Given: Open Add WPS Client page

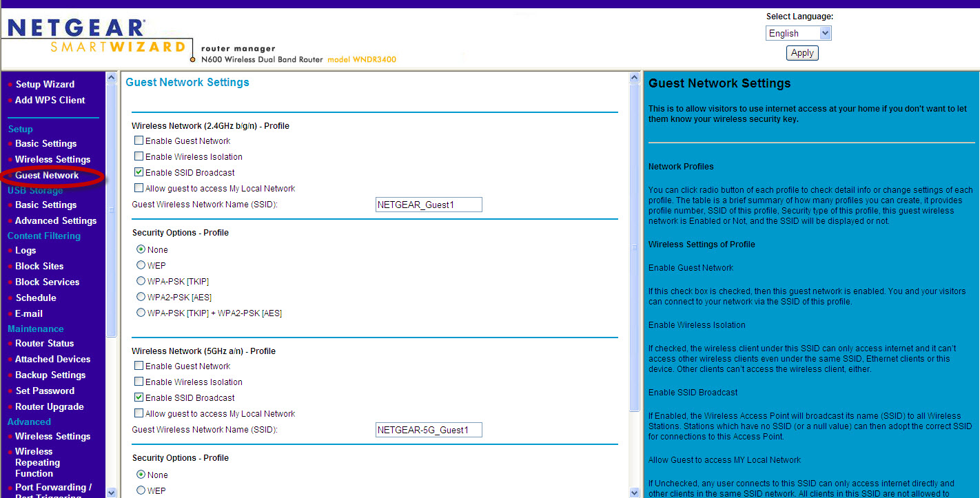Looking at the screenshot, I should pos(50,100).
